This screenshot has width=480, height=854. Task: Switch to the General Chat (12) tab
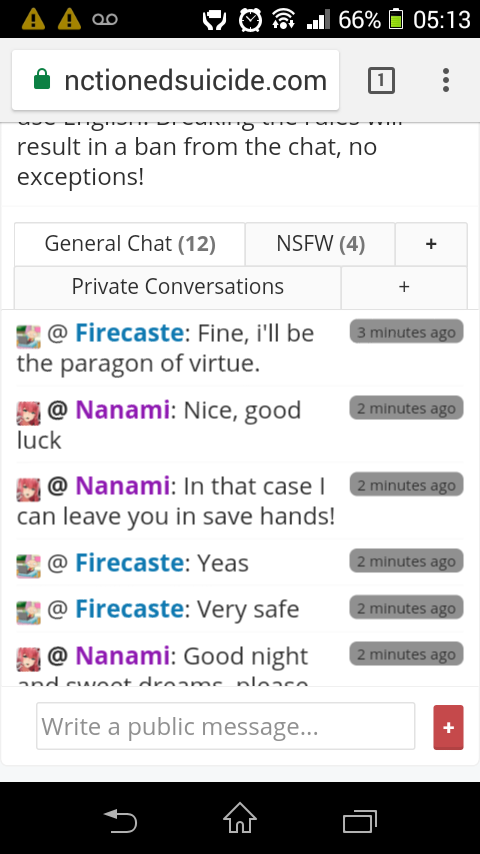pyautogui.click(x=130, y=244)
